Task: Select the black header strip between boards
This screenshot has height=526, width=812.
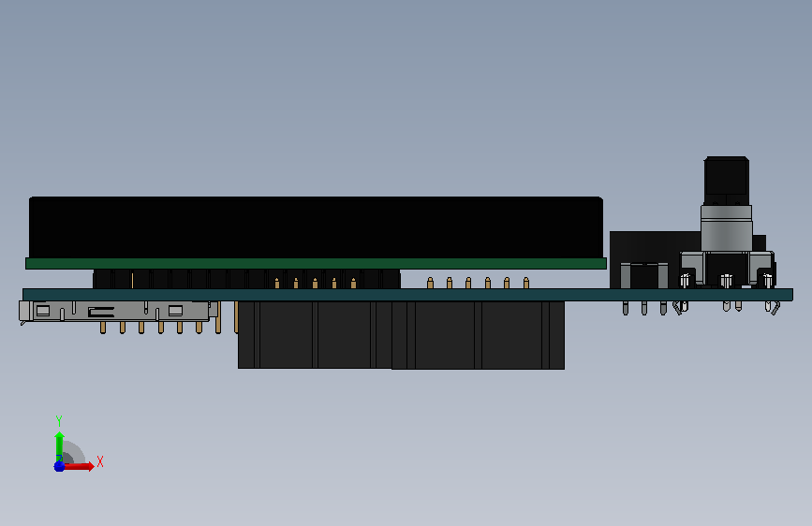Action: pyautogui.click(x=246, y=279)
